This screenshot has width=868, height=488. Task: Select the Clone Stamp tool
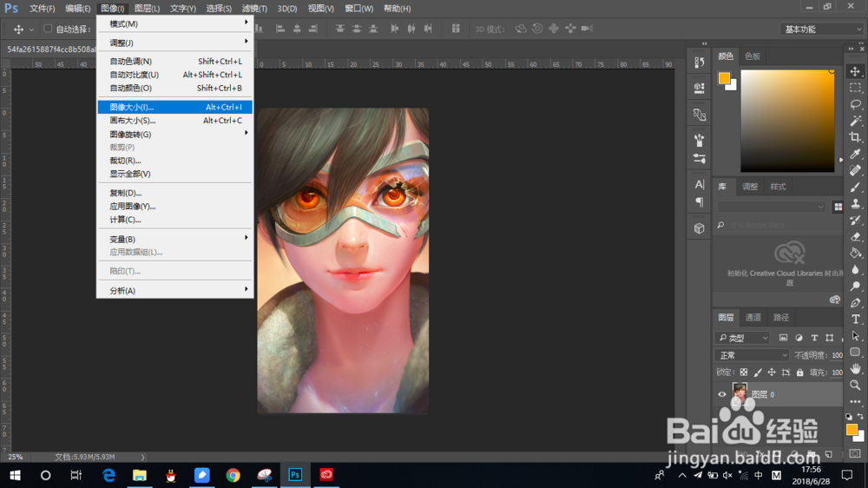[855, 203]
